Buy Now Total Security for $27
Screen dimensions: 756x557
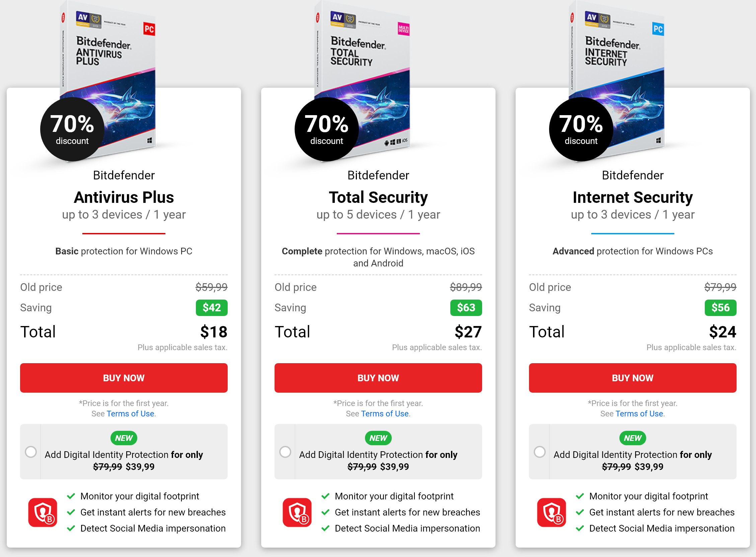[x=378, y=378]
